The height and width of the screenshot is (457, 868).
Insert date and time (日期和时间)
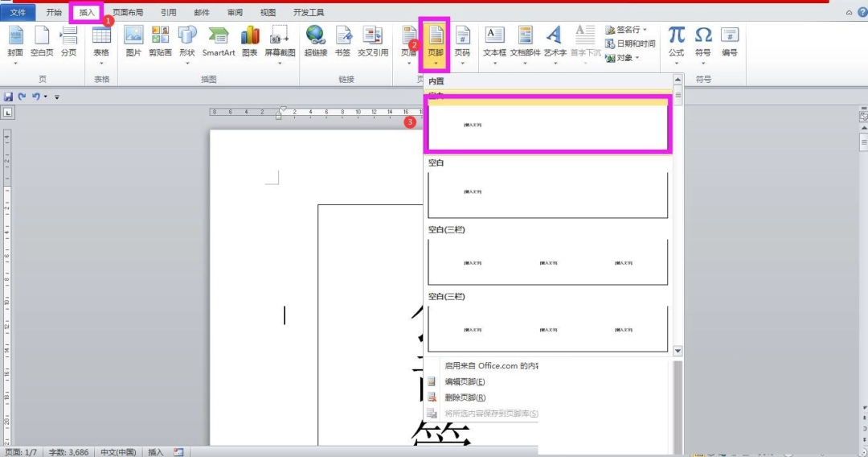631,43
